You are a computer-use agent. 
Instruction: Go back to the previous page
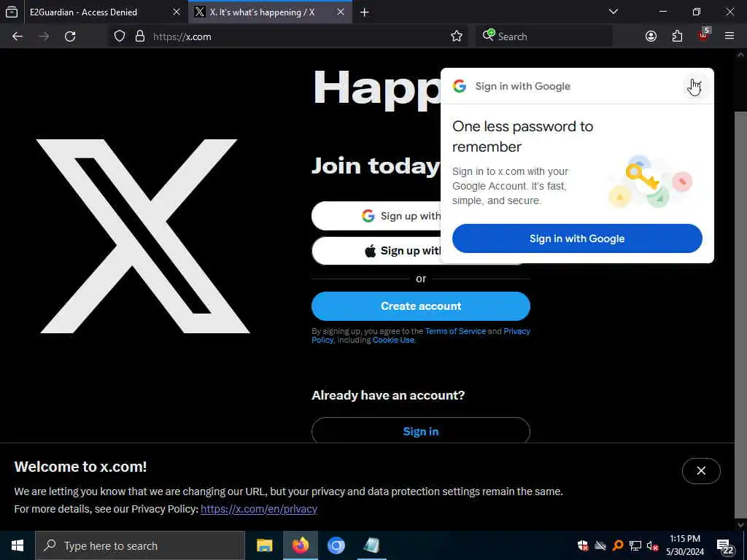18,36
